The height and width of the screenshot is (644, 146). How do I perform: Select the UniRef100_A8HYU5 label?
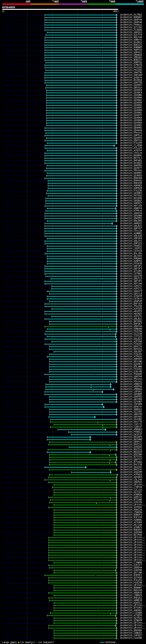pos(131,414)
